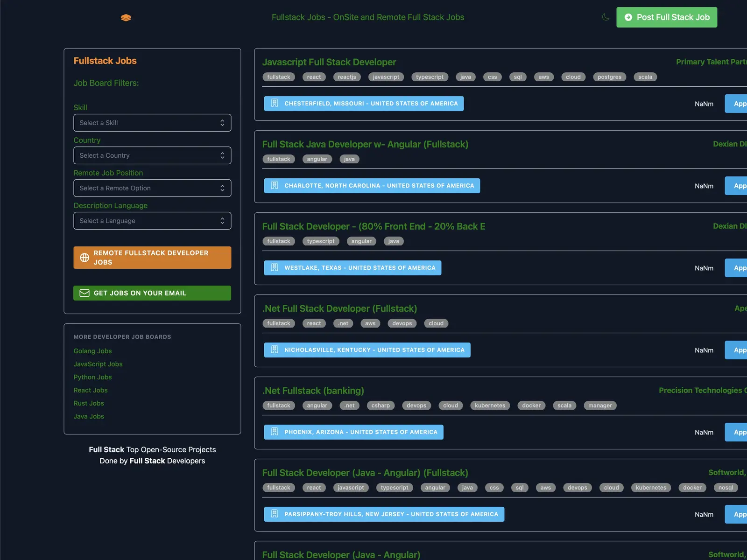Click Primary Talent company name

tap(711, 62)
